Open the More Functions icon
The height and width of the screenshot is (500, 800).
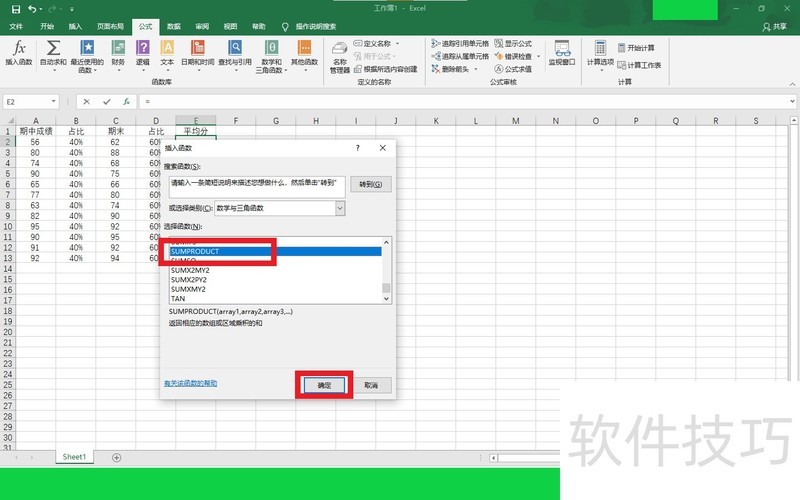305,48
